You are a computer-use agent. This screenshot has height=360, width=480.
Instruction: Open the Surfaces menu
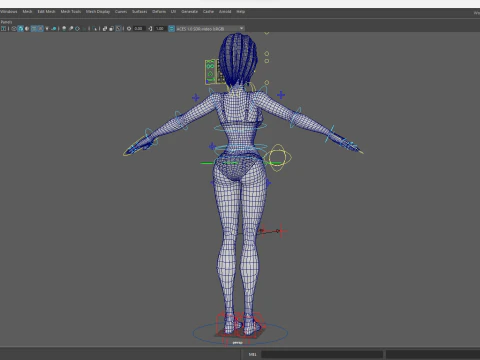pos(139,12)
